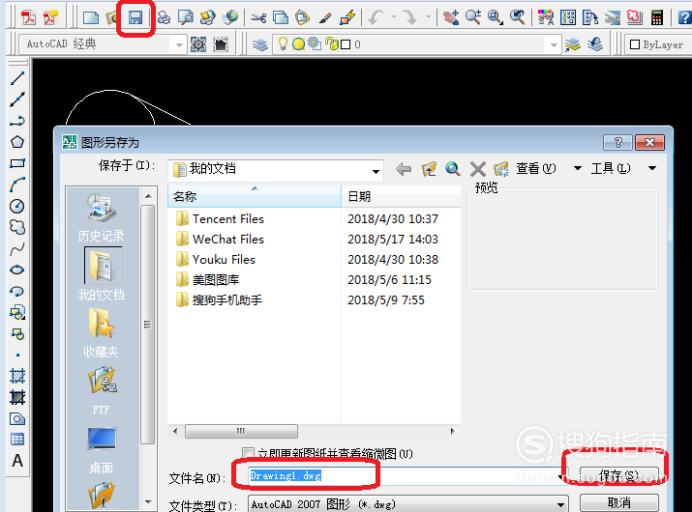
Task: Open 历史记录 in places sidebar
Action: pos(101,218)
